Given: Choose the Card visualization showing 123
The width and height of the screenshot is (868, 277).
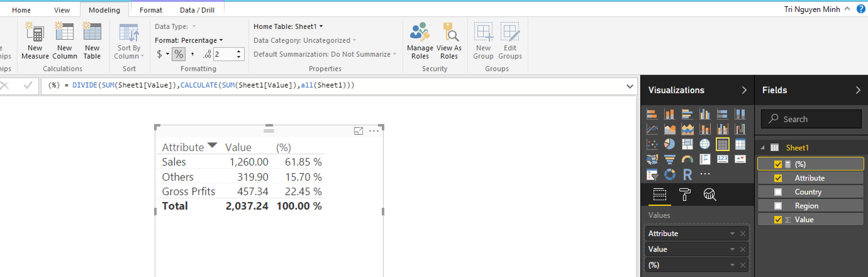Looking at the screenshot, I should [722, 159].
